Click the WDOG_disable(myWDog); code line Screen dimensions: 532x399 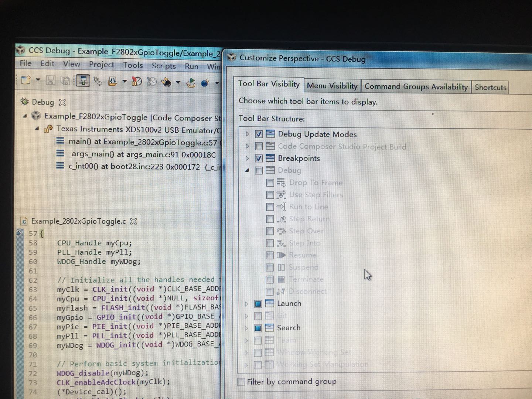102,373
